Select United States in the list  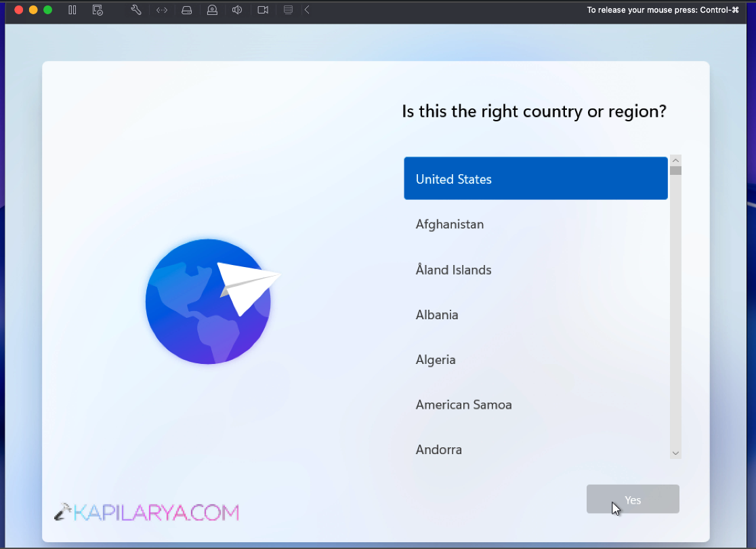(535, 179)
